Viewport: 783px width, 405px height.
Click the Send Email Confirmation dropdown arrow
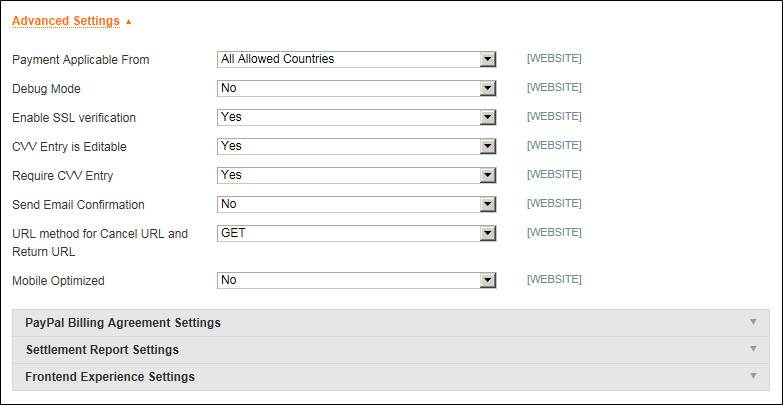point(487,205)
